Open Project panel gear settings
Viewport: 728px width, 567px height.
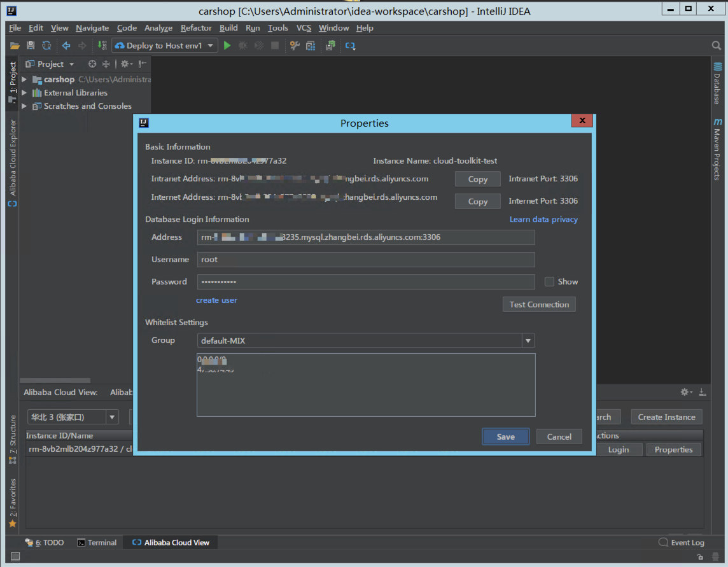click(x=126, y=64)
